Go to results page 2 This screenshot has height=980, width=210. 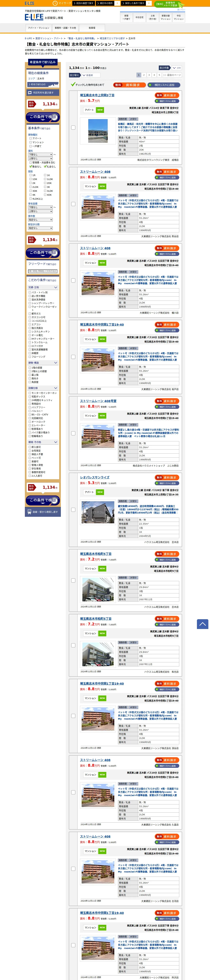click(x=144, y=75)
